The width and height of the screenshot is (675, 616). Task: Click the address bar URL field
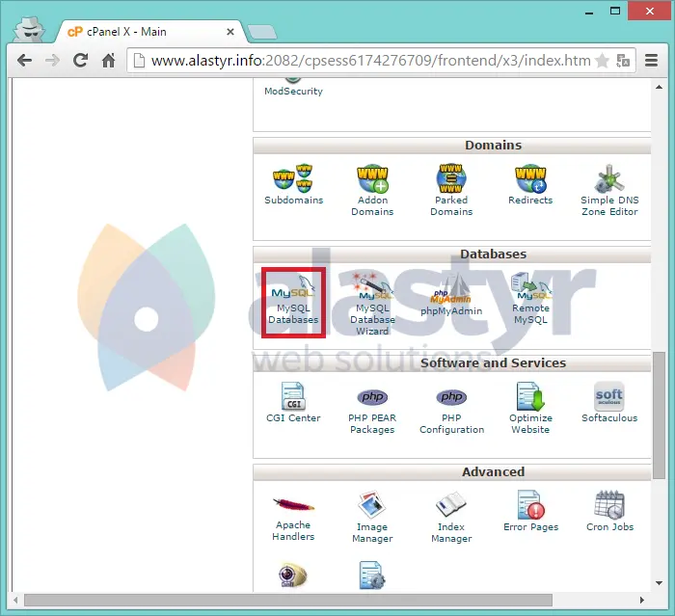tap(366, 61)
